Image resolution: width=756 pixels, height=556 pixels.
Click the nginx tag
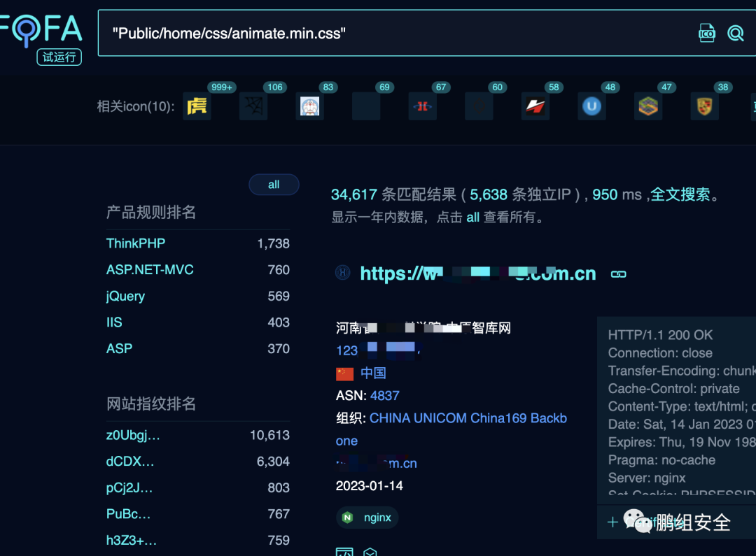[x=367, y=518]
